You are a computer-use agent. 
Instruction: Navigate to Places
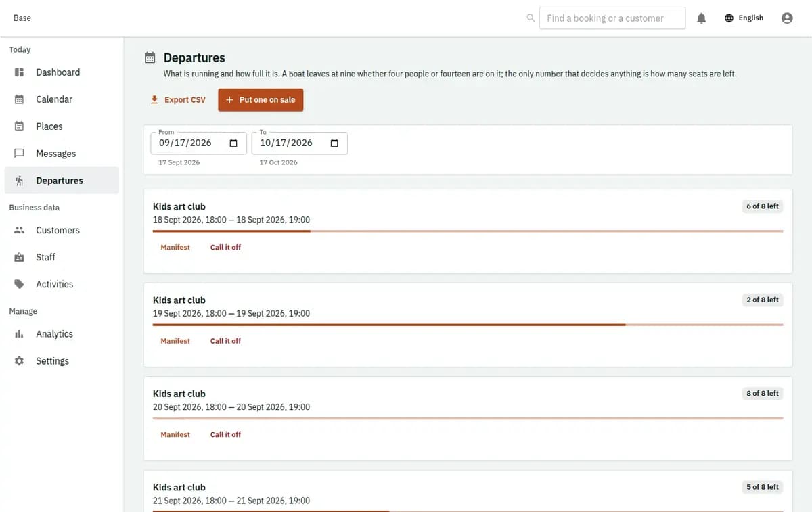tap(62, 126)
